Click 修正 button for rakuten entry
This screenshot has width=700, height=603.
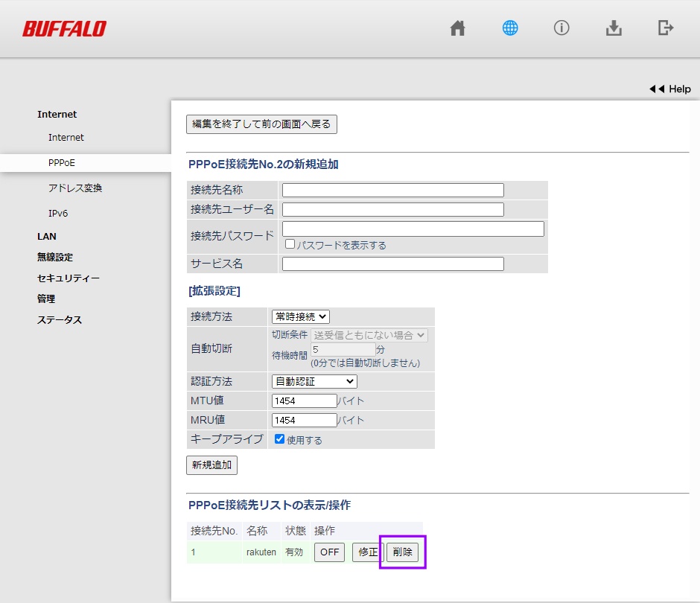pyautogui.click(x=367, y=552)
